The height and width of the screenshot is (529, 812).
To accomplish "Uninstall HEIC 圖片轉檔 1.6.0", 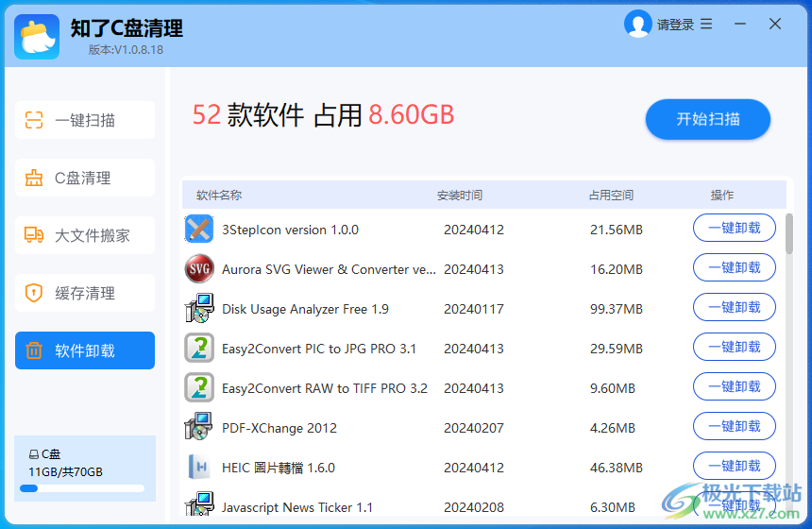I will (x=735, y=466).
